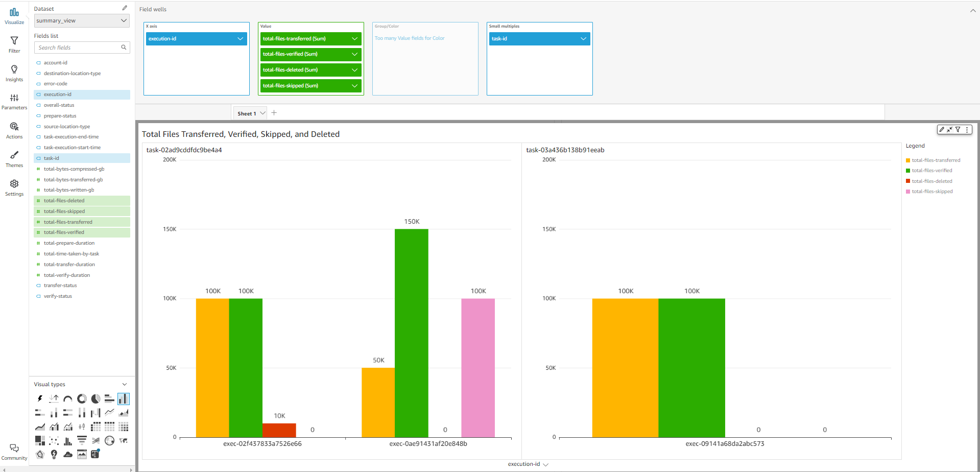Select the word cloud visual type
This screenshot has width=980, height=472.
pos(68,454)
